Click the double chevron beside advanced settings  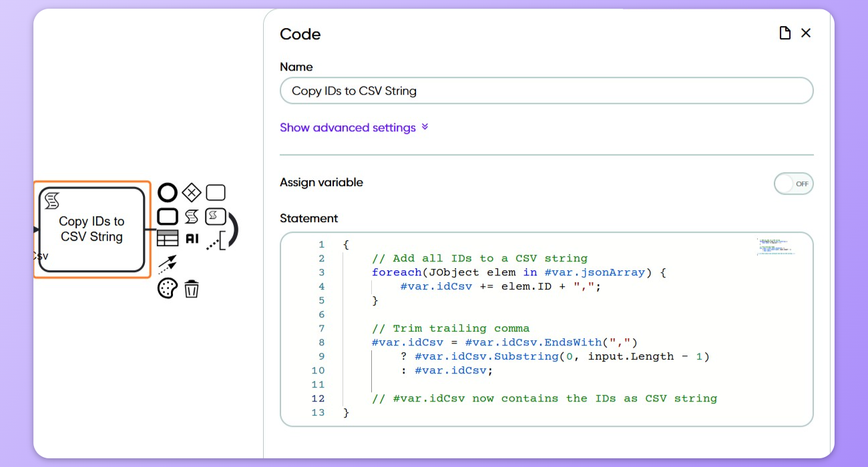(425, 127)
